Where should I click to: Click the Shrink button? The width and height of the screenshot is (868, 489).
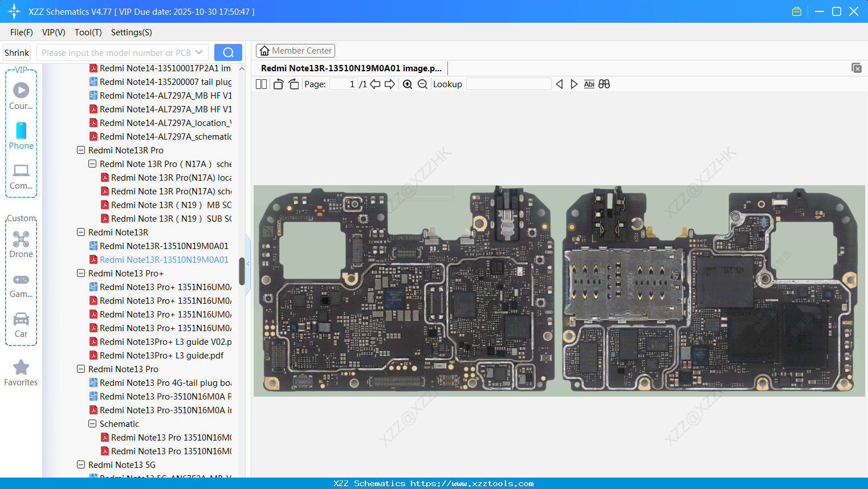(x=17, y=52)
